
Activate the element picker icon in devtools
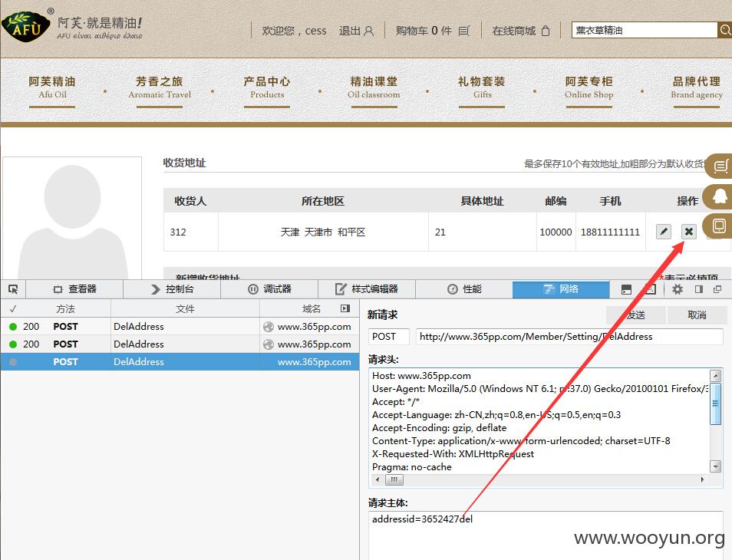tap(13, 289)
